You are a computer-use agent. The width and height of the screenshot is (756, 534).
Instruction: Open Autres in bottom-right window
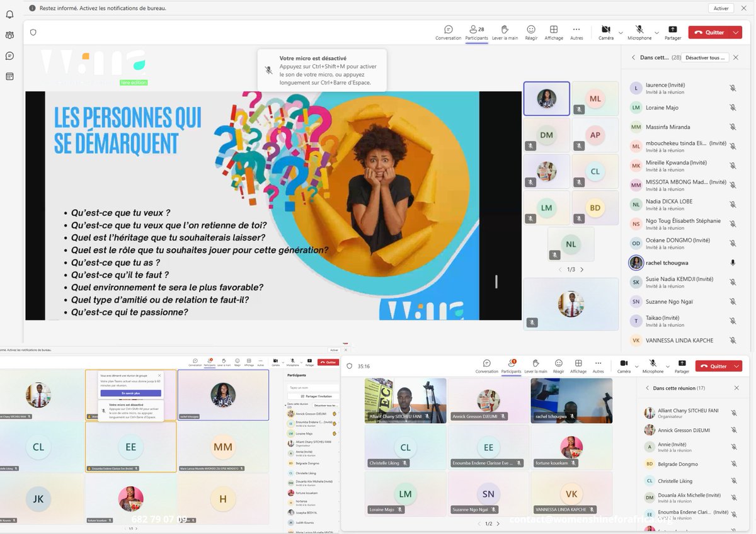(x=598, y=366)
